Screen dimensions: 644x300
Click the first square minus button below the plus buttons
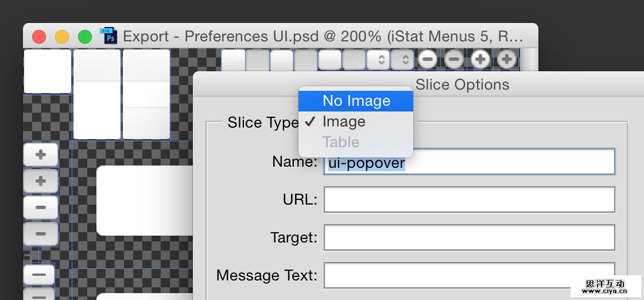(x=41, y=207)
